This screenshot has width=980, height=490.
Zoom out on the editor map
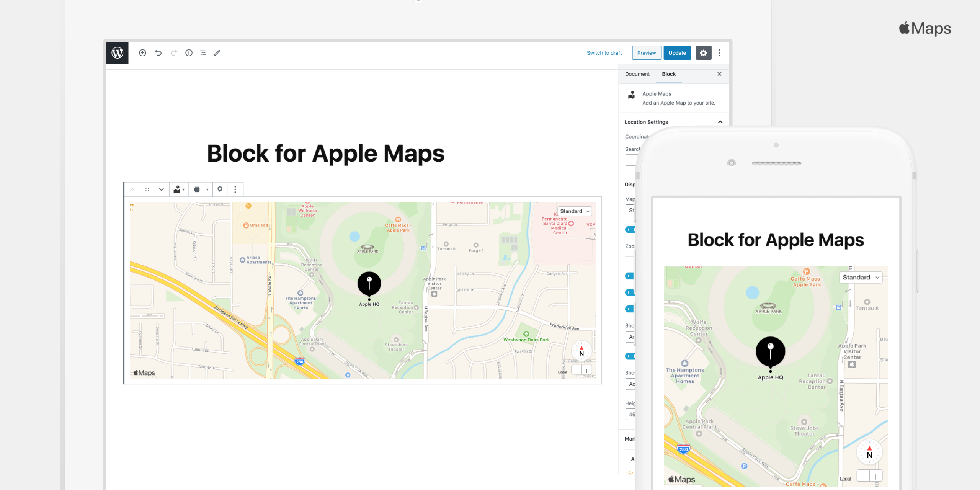click(577, 370)
